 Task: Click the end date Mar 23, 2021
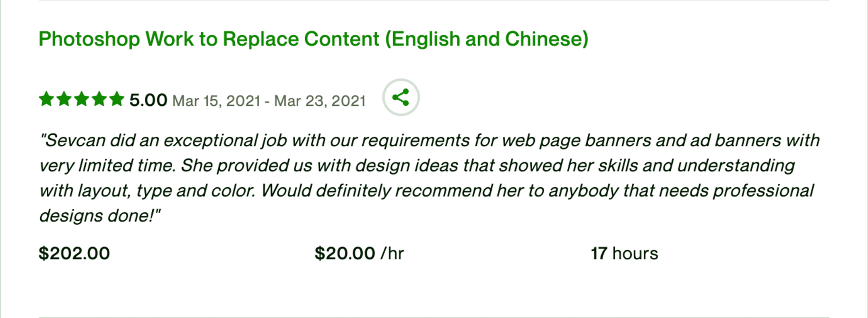pyautogui.click(x=320, y=101)
